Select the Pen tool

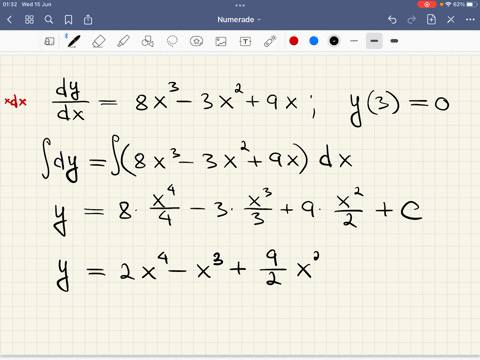point(73,41)
